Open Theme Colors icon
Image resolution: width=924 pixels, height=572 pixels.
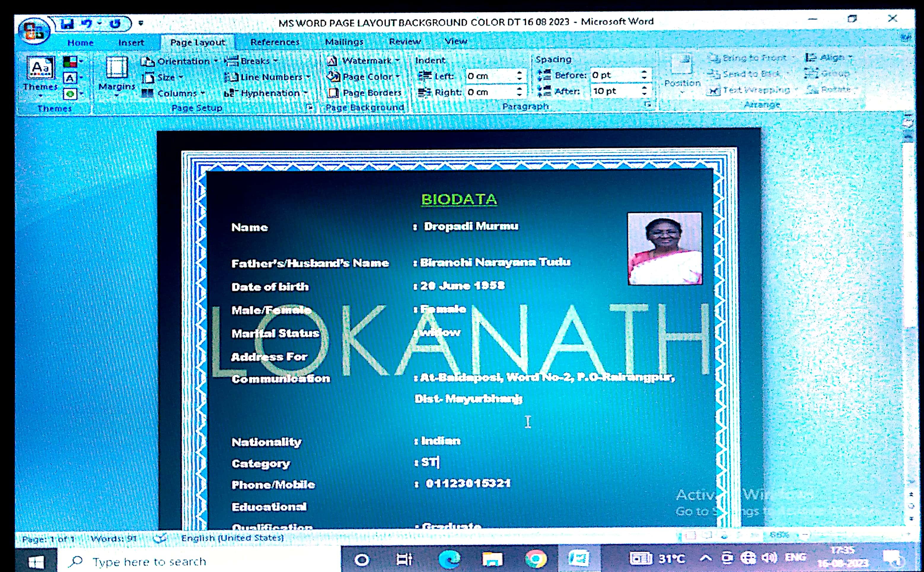tap(70, 61)
